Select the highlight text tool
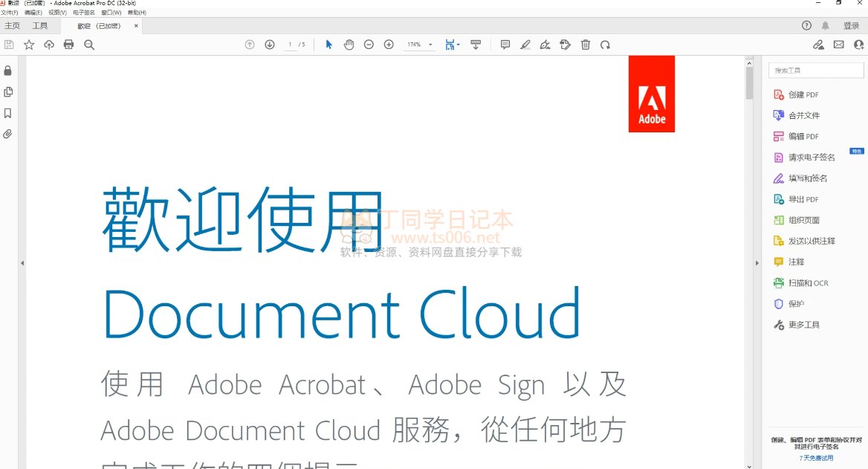The width and height of the screenshot is (868, 469). (525, 45)
